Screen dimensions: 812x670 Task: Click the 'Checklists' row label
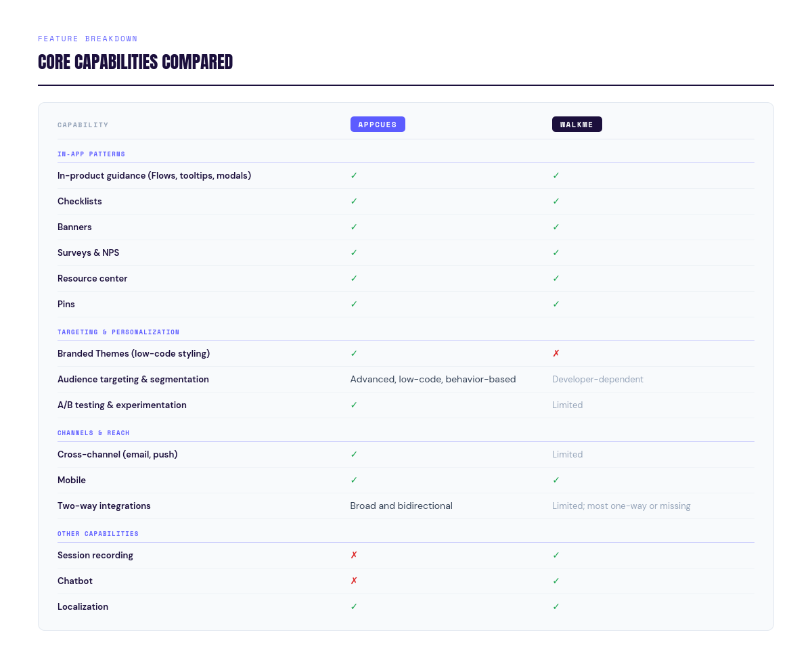tap(80, 202)
